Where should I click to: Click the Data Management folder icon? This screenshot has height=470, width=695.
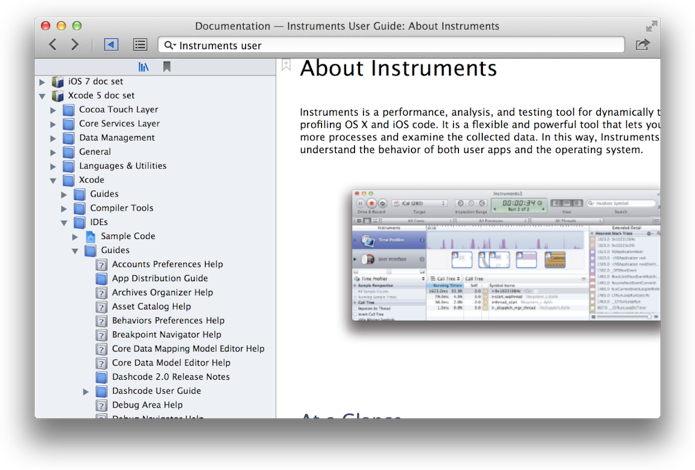68,138
